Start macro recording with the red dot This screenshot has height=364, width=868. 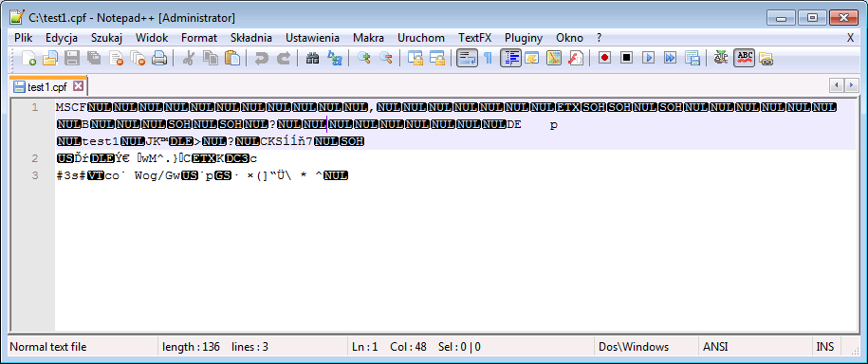pyautogui.click(x=604, y=58)
